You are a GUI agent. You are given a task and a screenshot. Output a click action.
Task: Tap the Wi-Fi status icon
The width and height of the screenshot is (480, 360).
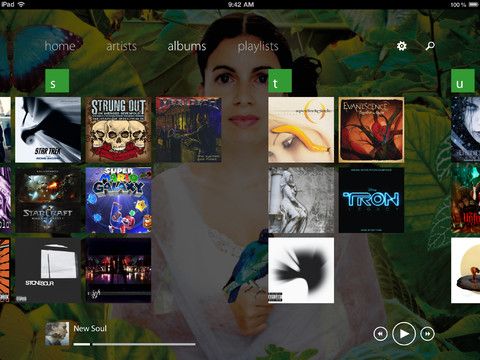[22, 4]
